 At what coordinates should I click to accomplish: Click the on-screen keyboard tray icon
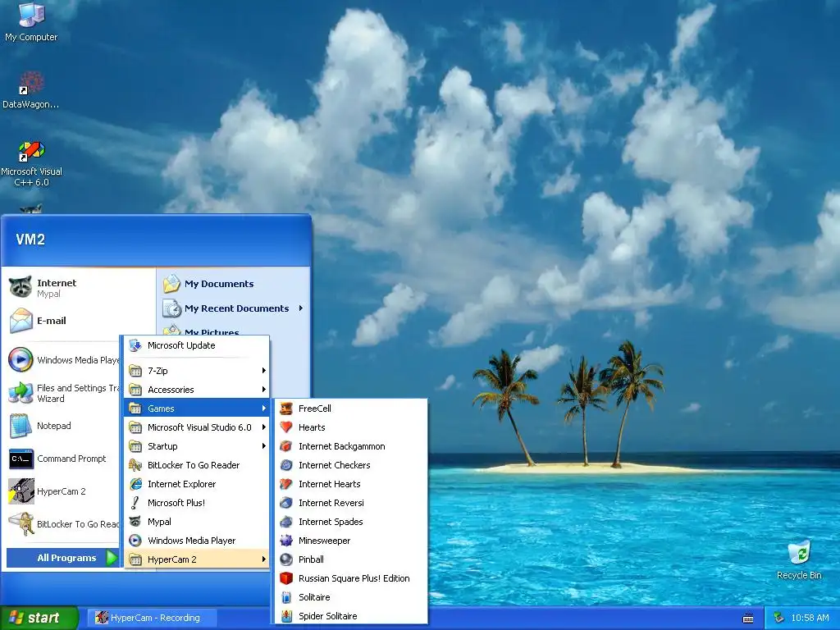click(748, 619)
